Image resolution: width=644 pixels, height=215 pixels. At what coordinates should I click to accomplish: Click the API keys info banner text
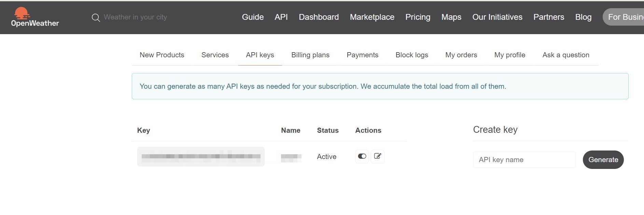323,86
